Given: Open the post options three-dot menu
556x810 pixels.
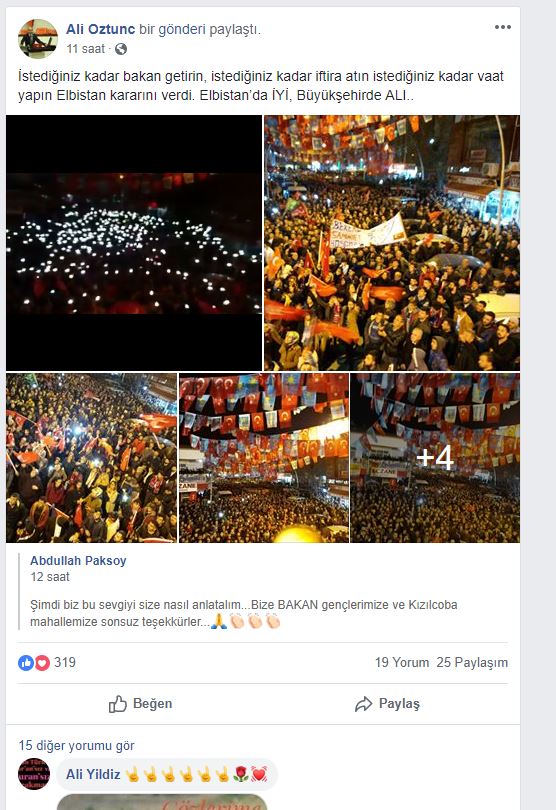Looking at the screenshot, I should pyautogui.click(x=502, y=27).
